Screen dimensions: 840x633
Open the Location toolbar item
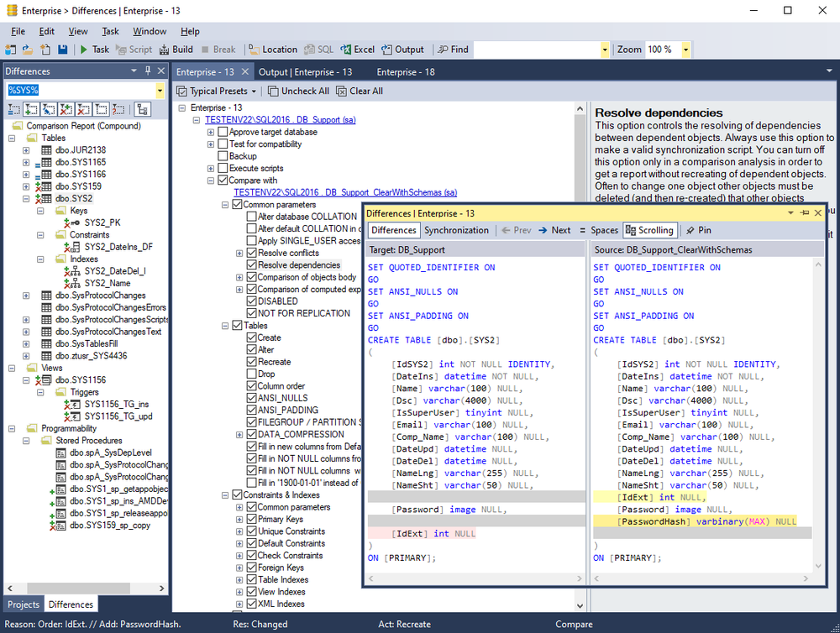pyautogui.click(x=273, y=50)
